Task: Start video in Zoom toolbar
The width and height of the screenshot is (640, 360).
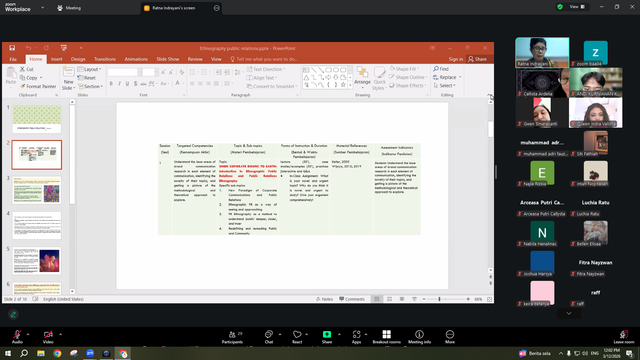Action: (x=48, y=337)
